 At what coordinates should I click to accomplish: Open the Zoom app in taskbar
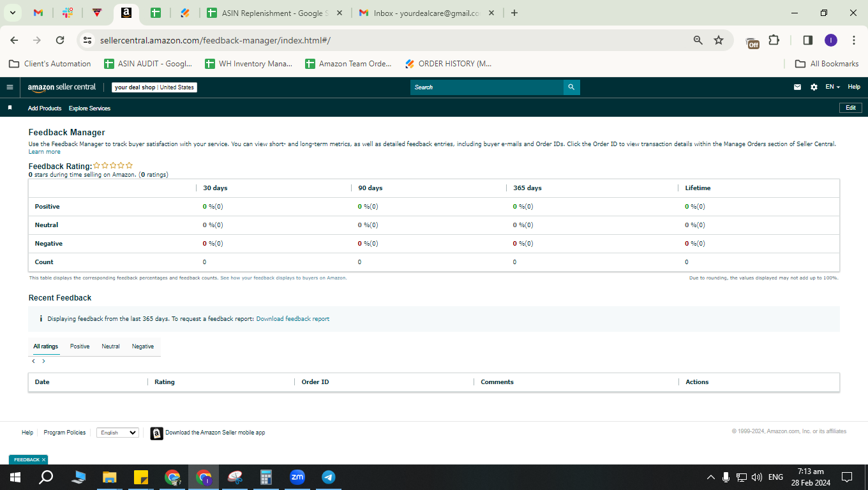point(297,477)
